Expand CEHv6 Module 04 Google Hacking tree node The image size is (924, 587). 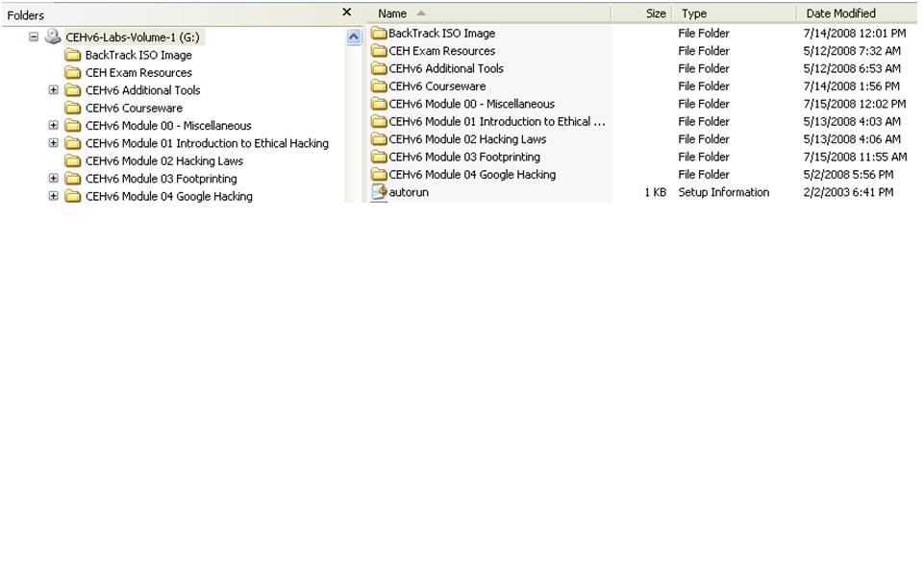54,196
